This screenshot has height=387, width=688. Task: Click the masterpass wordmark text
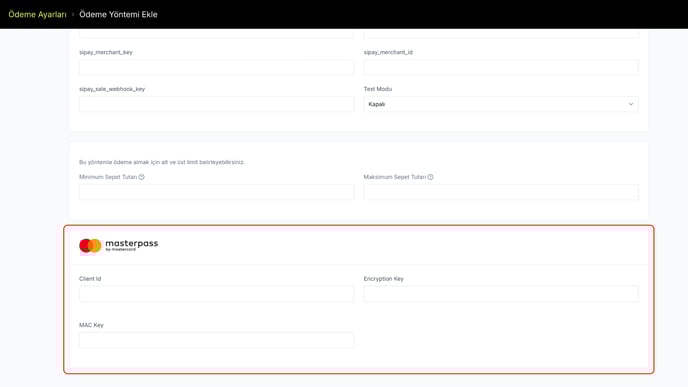pyautogui.click(x=132, y=245)
